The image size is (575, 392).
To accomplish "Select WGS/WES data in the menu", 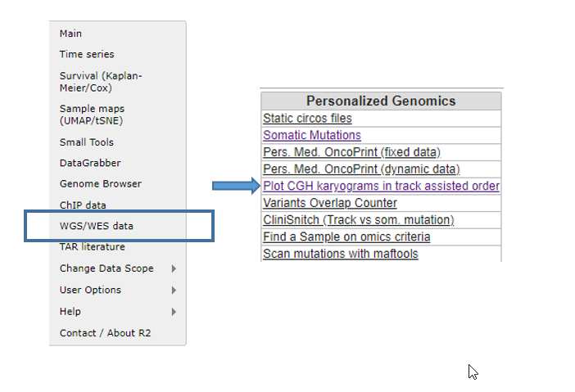I will [97, 226].
